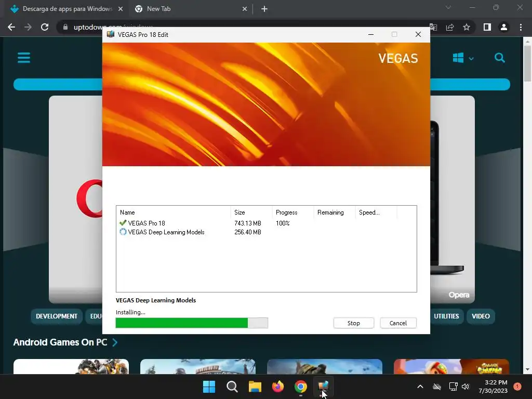Viewport: 532px width, 399px height.
Task: Click the Progress column header
Action: click(293, 212)
